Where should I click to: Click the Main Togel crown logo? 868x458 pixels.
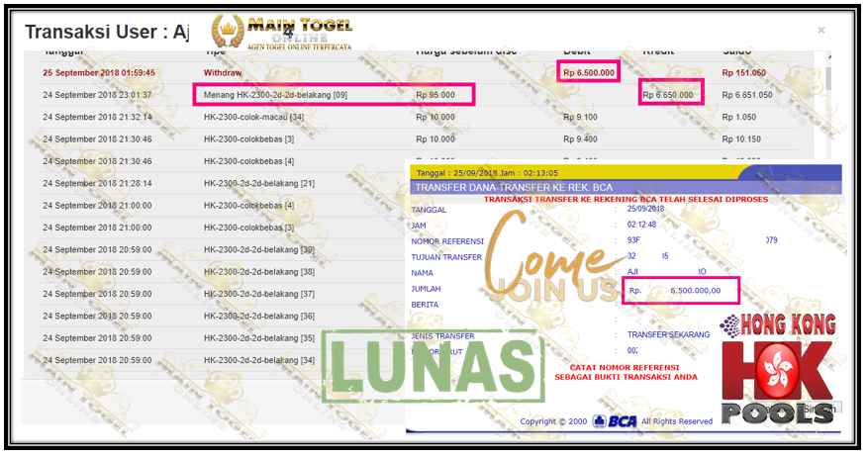tap(229, 31)
